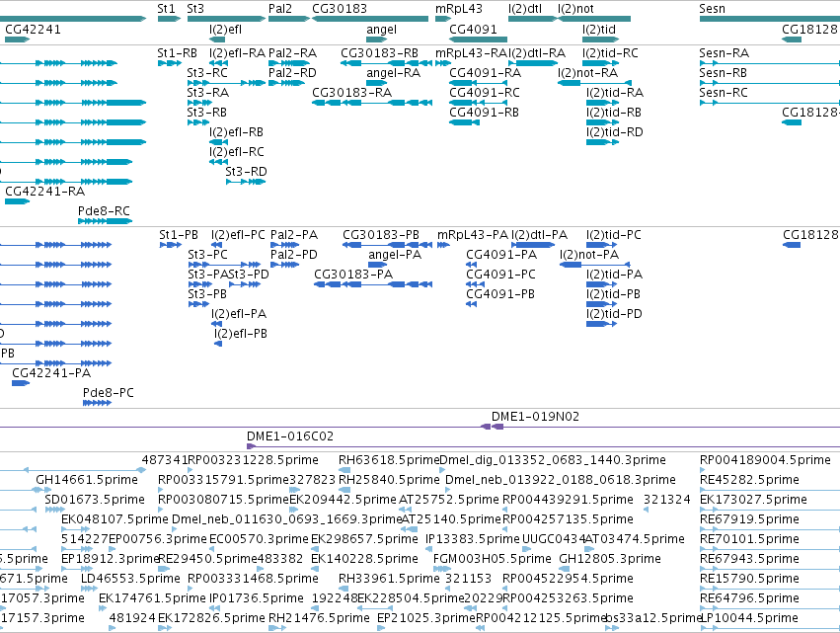Screen dimensions: 840x633
Task: Click the CG42241 gene label
Action: coord(33,30)
